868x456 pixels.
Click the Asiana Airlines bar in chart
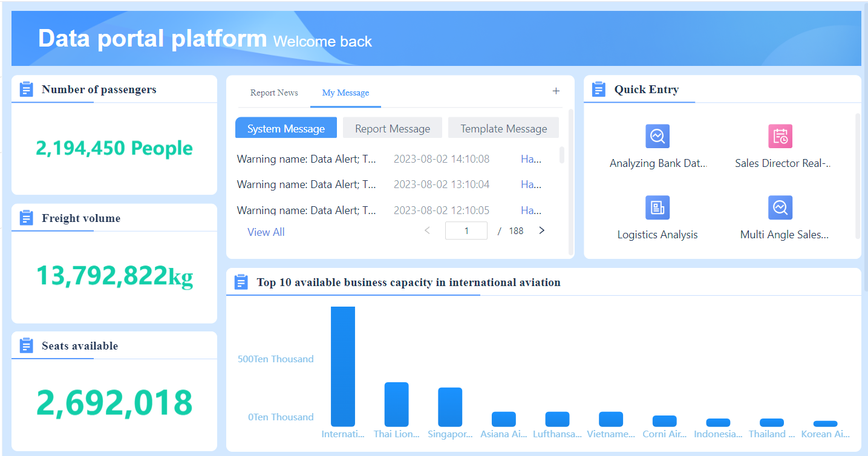pos(504,419)
